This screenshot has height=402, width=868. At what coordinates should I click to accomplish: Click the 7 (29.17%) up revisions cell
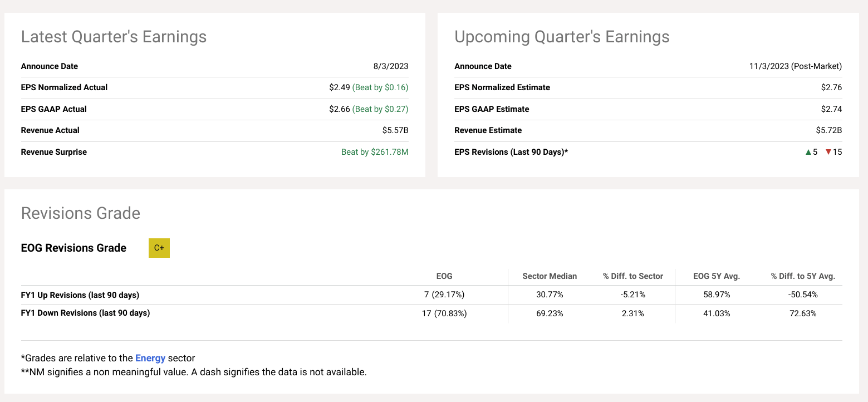point(444,295)
